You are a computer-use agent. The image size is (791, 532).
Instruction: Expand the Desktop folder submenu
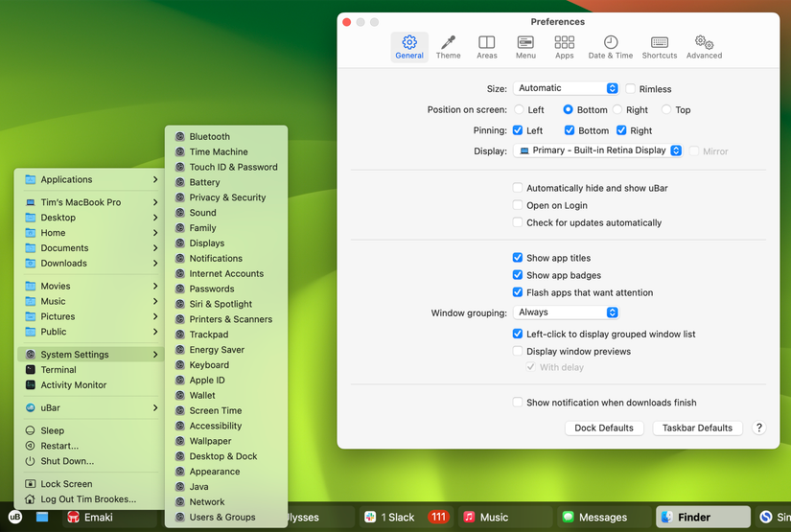pos(90,218)
